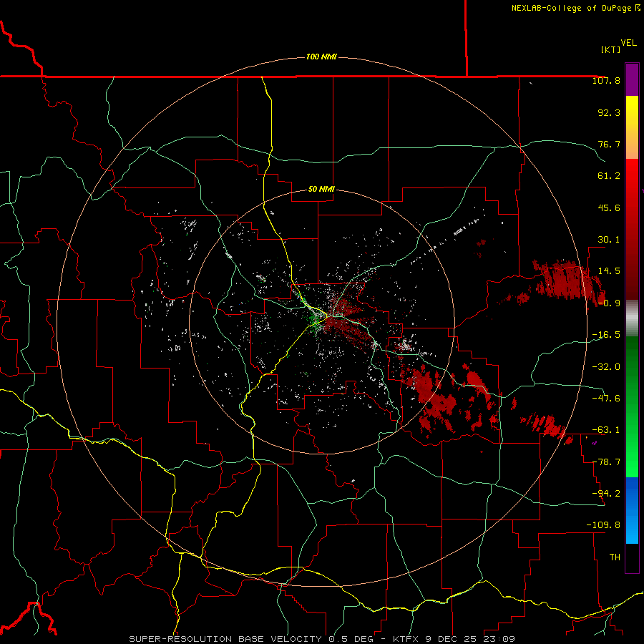Click the 107.8 legend value
Image resolution: width=644 pixels, height=644 pixels.
606,80
